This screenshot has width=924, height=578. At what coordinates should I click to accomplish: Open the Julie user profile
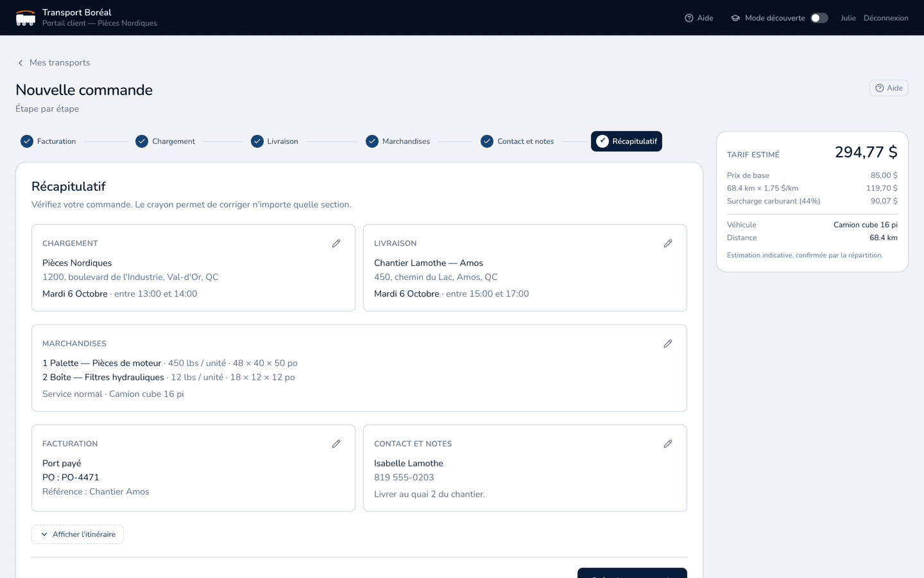[848, 18]
